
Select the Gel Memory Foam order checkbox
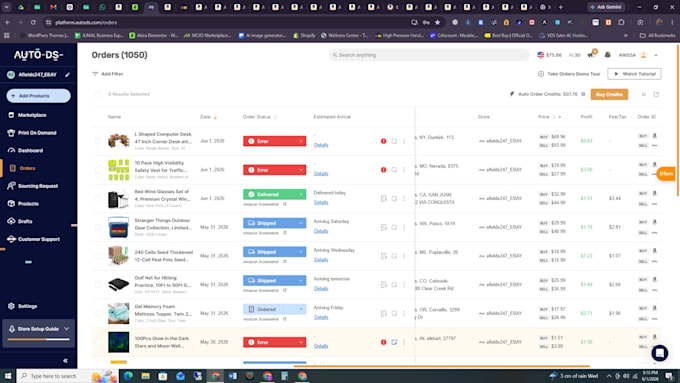pyautogui.click(x=98, y=313)
